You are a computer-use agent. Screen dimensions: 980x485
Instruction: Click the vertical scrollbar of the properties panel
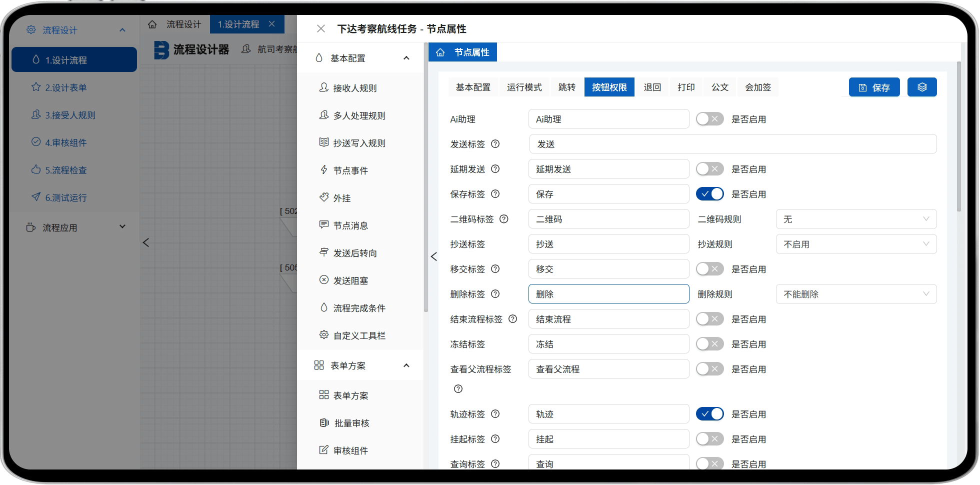(x=958, y=136)
